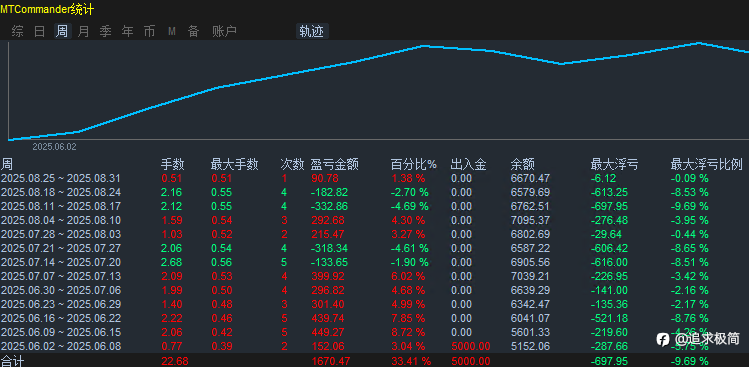Select the 币 currency tab

150,32
